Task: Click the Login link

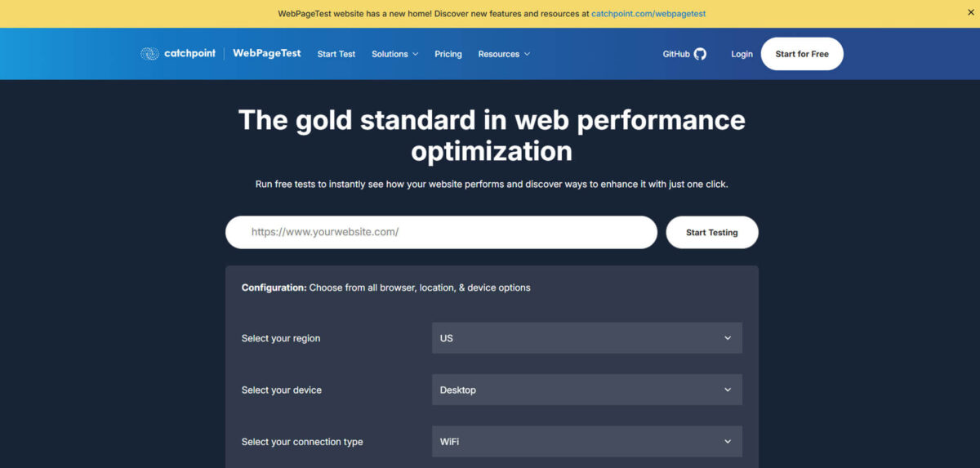Action: [742, 54]
